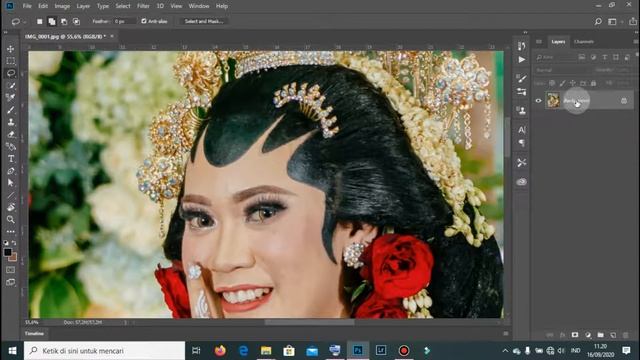Open the History panel icon

click(x=522, y=46)
